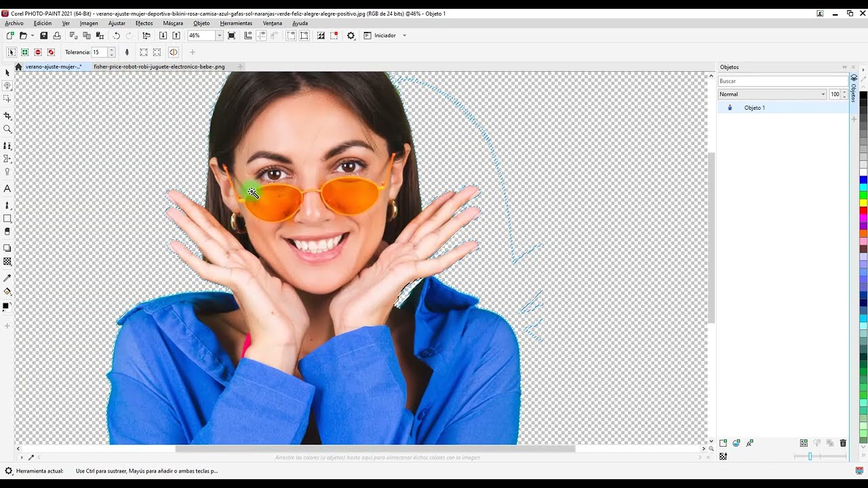
Task: Switch to the verano-ajuste-mujer tab
Action: [54, 66]
